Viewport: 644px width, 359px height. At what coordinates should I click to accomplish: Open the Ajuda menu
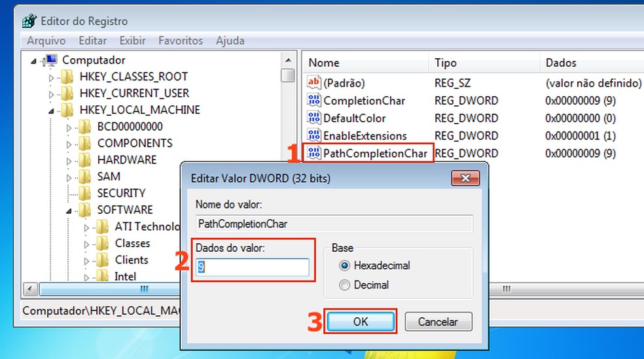230,41
